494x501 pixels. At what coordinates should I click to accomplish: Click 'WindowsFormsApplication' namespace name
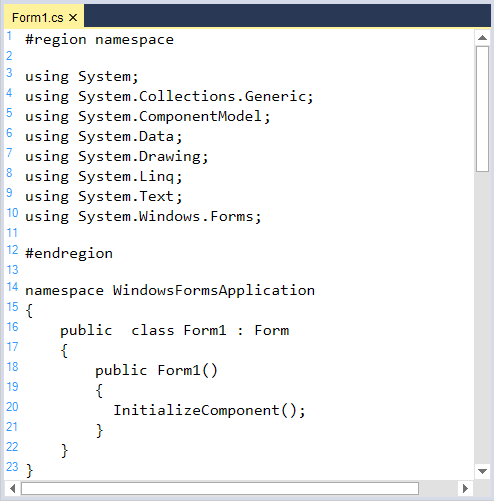[x=214, y=290]
